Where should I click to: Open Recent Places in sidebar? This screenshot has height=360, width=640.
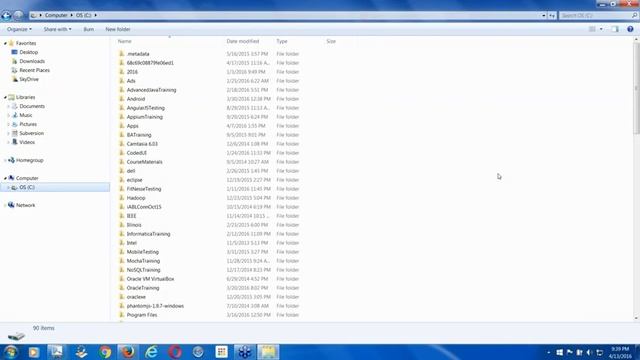click(34, 70)
